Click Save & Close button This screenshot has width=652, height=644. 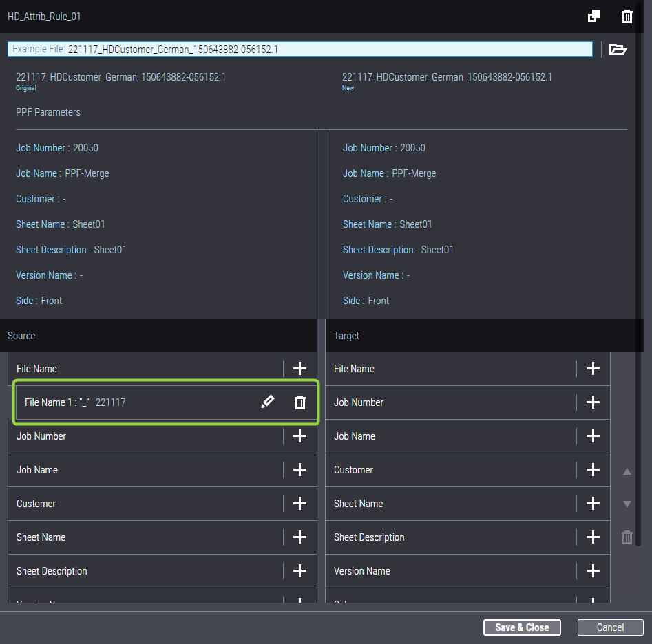coord(522,627)
